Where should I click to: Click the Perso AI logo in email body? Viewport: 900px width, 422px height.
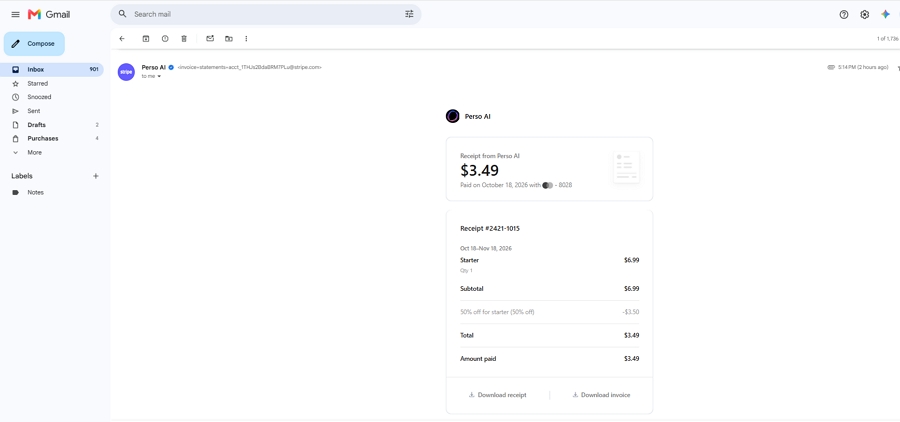tap(452, 117)
